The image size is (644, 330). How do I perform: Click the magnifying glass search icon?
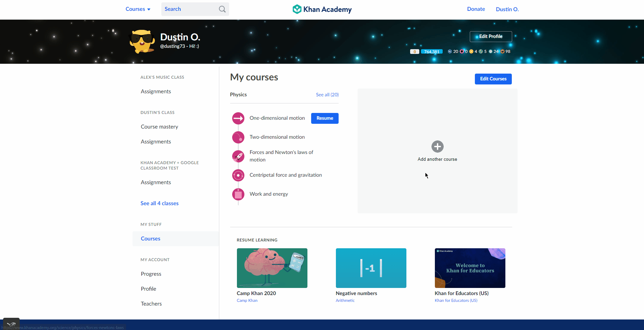click(222, 9)
